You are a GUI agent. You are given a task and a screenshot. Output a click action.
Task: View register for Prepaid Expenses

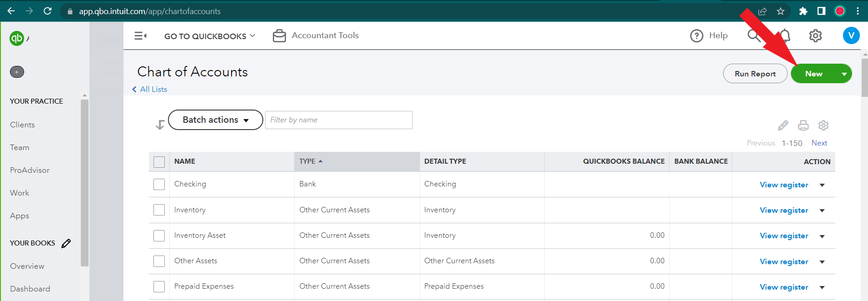(784, 287)
